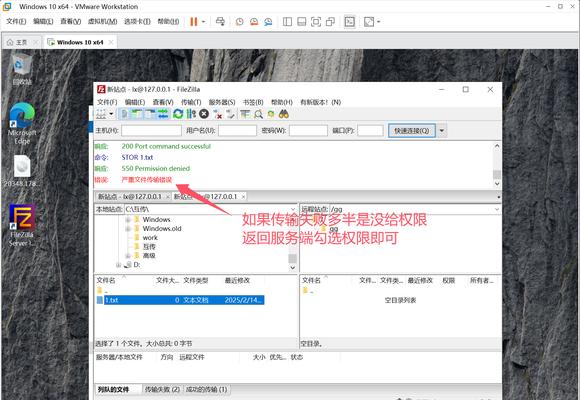
Task: Open local site path dropdown
Action: (x=293, y=209)
